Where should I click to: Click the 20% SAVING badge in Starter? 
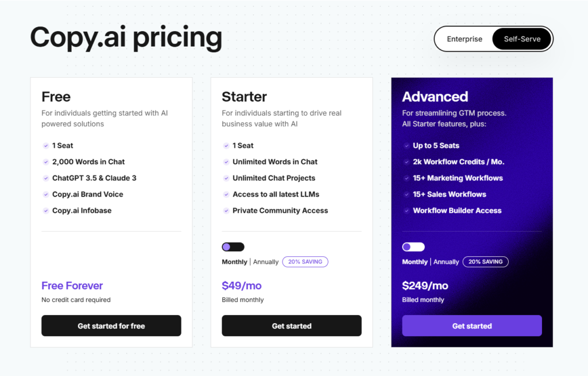coord(305,262)
